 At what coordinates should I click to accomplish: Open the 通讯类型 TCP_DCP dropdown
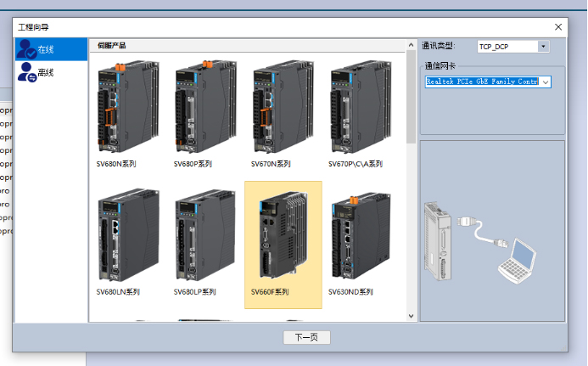(x=544, y=47)
